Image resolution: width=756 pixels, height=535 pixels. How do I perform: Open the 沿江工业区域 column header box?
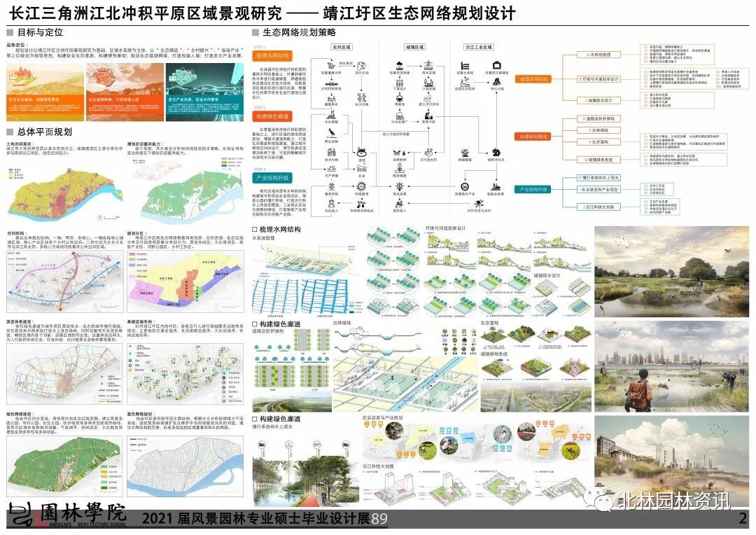[478, 47]
